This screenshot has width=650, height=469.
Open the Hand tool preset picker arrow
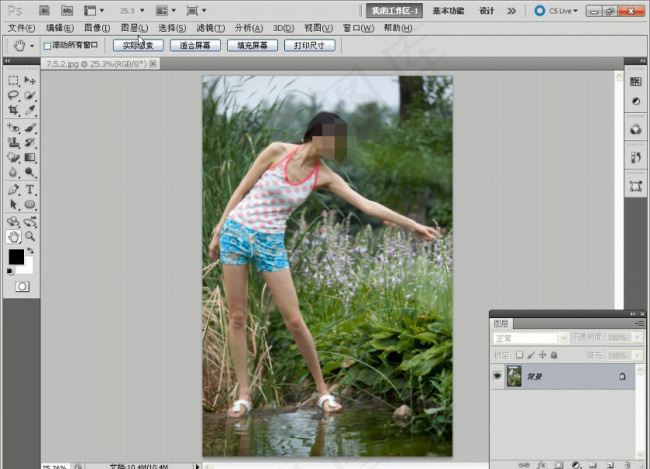coord(32,46)
